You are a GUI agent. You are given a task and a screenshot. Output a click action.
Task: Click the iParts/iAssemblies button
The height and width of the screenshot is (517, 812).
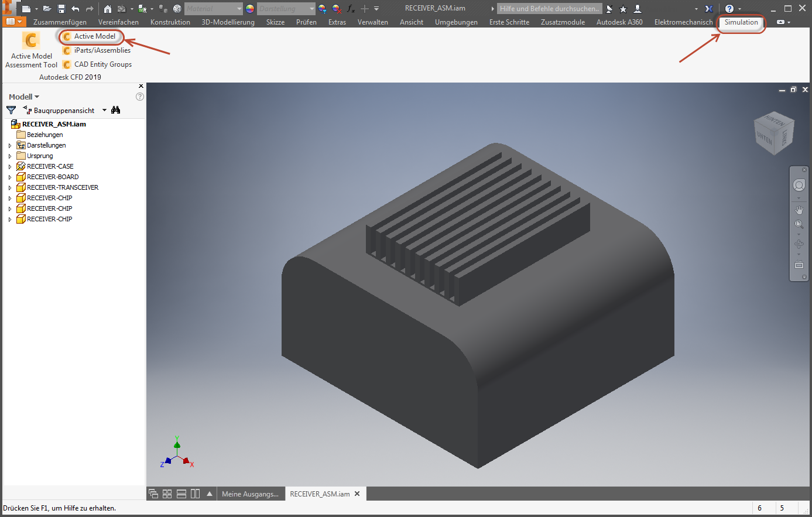pos(97,50)
